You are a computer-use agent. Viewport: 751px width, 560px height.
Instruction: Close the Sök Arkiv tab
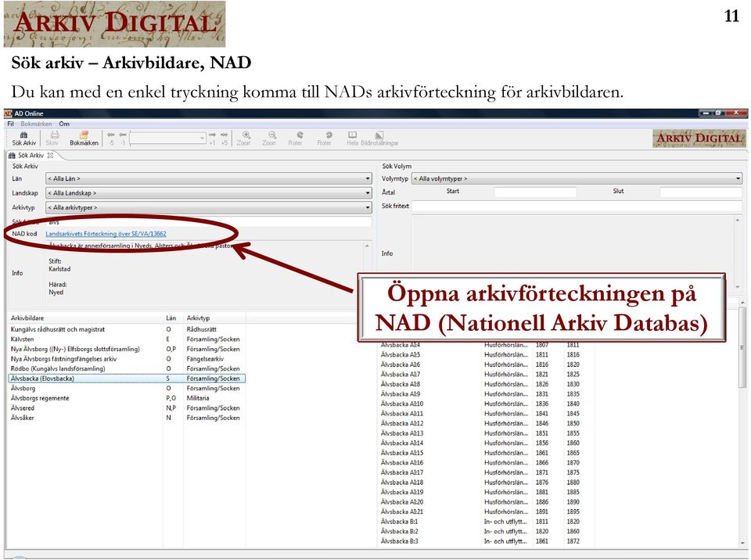(50, 155)
